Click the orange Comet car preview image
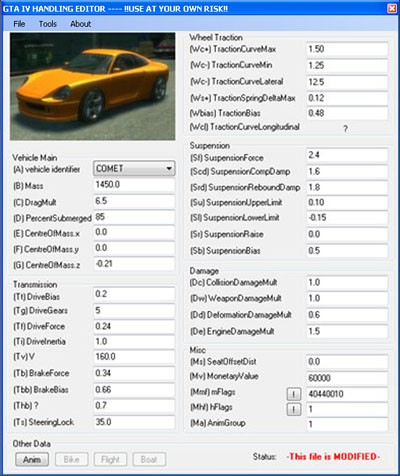The image size is (400, 476). pyautogui.click(x=92, y=86)
